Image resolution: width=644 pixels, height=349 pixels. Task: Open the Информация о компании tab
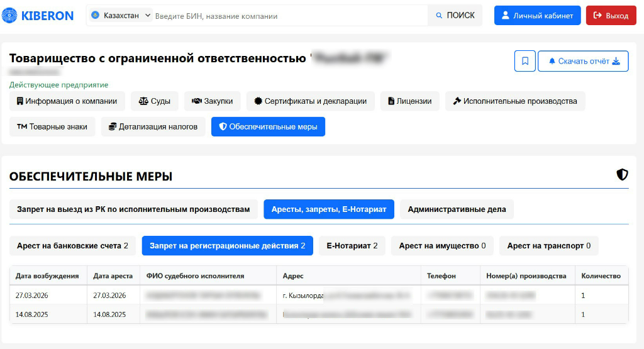(x=67, y=101)
